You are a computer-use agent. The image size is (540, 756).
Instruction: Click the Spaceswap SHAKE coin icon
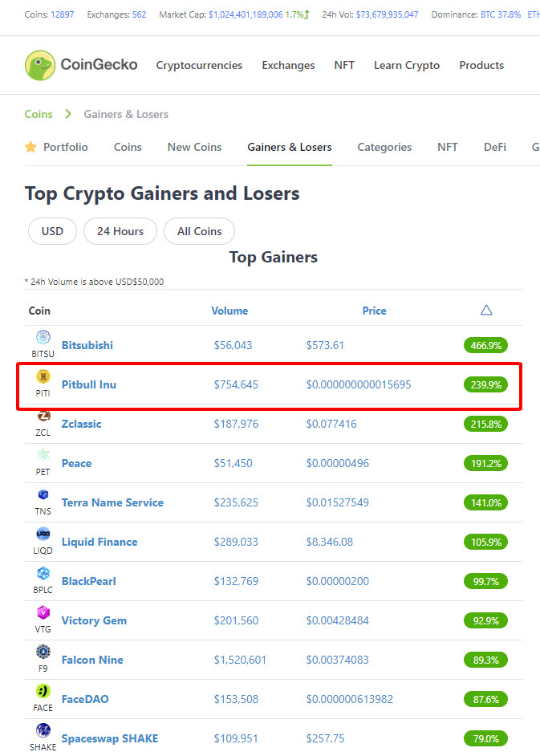(x=43, y=730)
